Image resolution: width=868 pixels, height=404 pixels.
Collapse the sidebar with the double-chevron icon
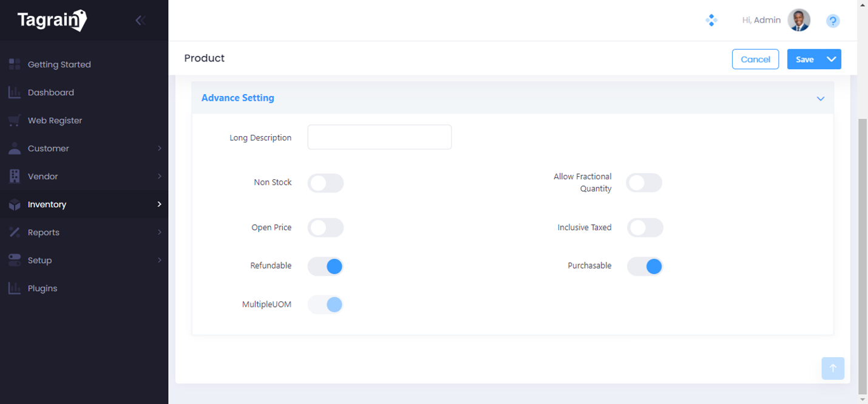140,21
